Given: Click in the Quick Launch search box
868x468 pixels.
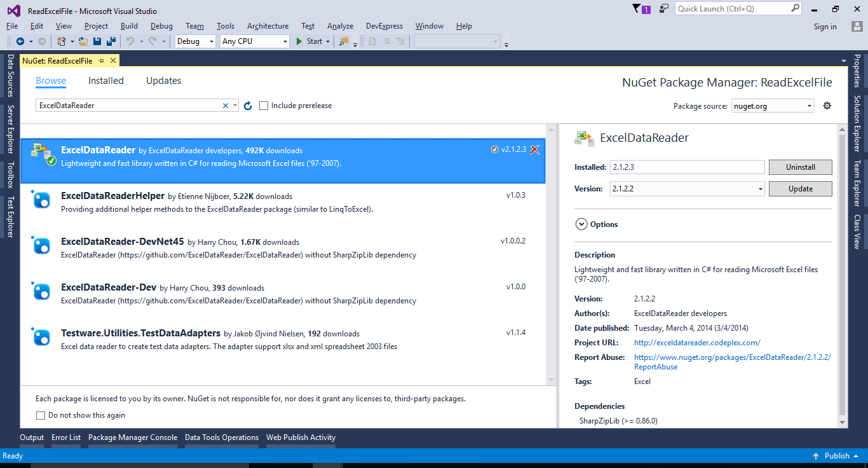Looking at the screenshot, I should point(733,9).
